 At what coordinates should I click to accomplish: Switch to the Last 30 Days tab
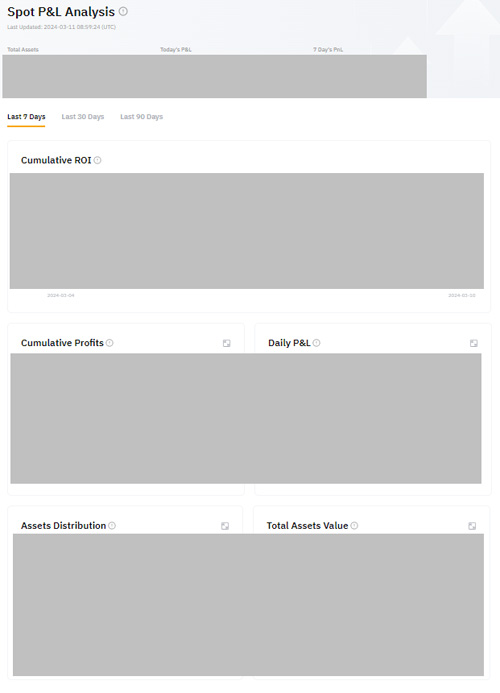pyautogui.click(x=83, y=117)
